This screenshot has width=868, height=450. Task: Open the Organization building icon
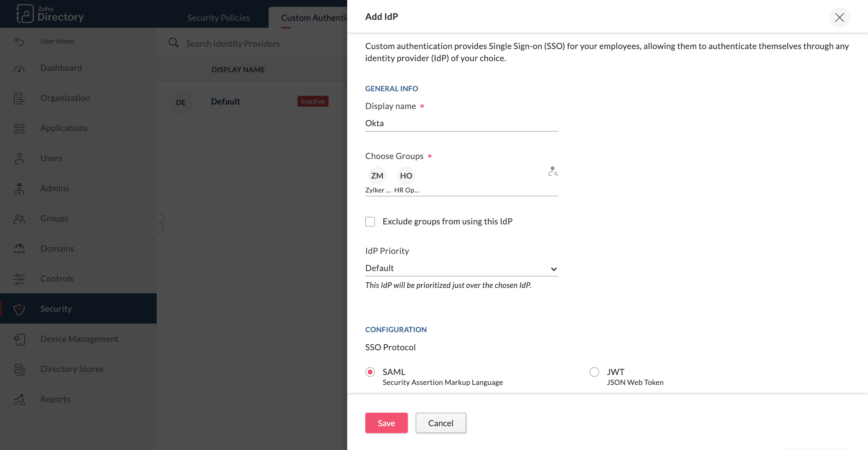(19, 98)
